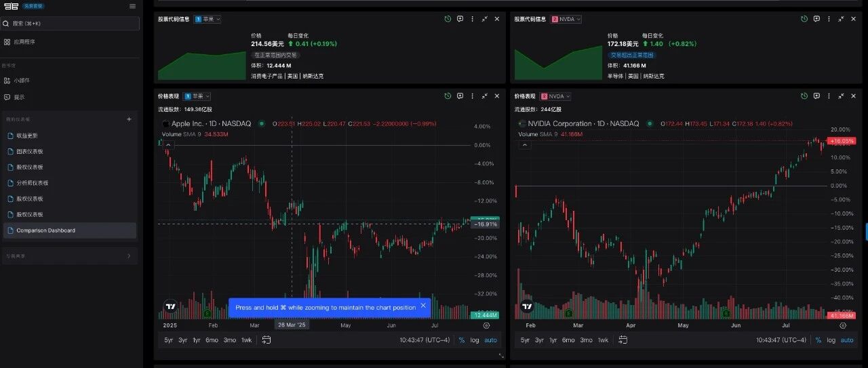Set NVIDIA chart range to 3mo
Screen dimensions: 868x368
(586, 340)
